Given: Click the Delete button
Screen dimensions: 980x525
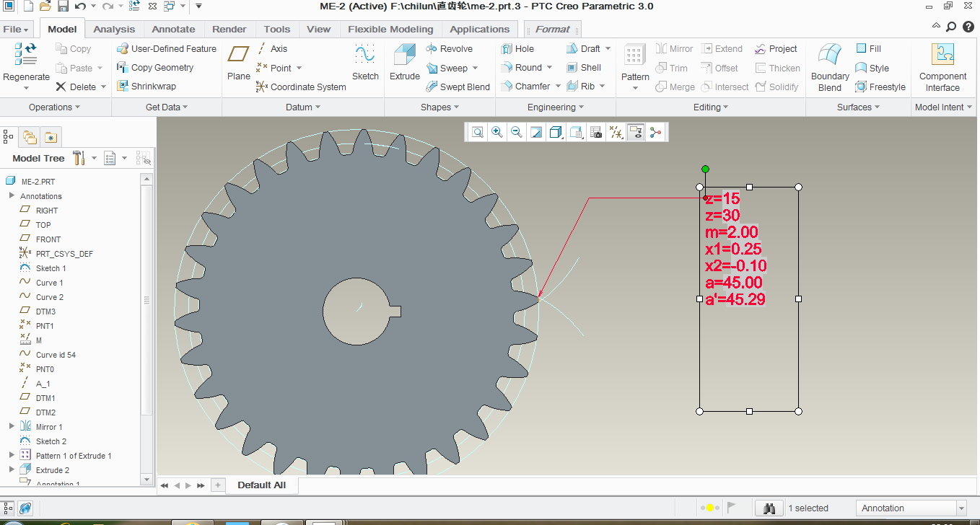Looking at the screenshot, I should click(81, 87).
